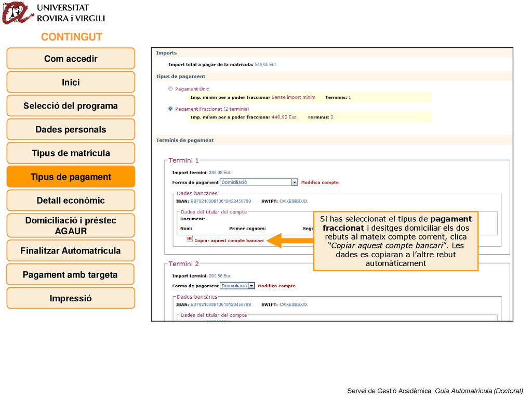The image size is (532, 399).
Task: Click the copy account icon beside Copiar
Action: click(x=189, y=239)
